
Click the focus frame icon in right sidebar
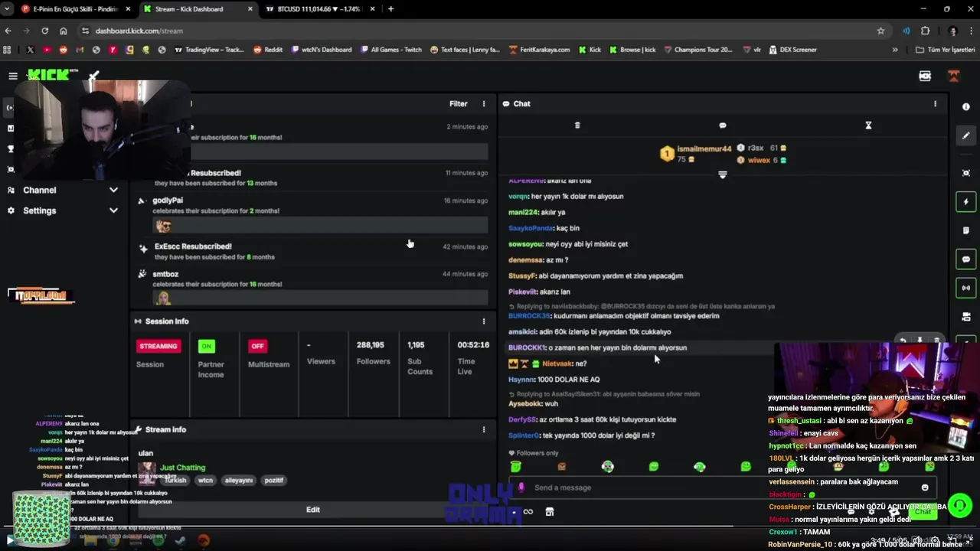coord(966,174)
